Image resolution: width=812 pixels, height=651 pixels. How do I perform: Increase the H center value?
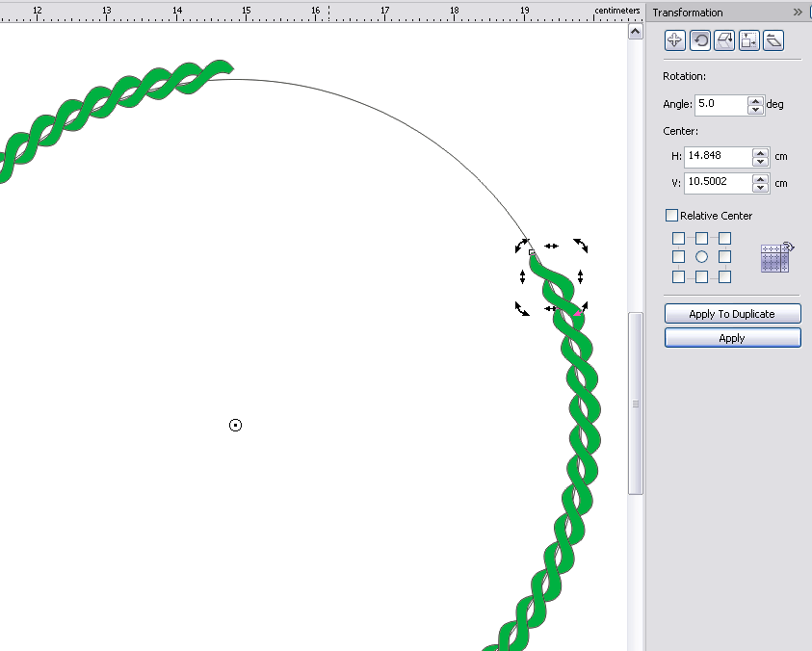coord(760,153)
